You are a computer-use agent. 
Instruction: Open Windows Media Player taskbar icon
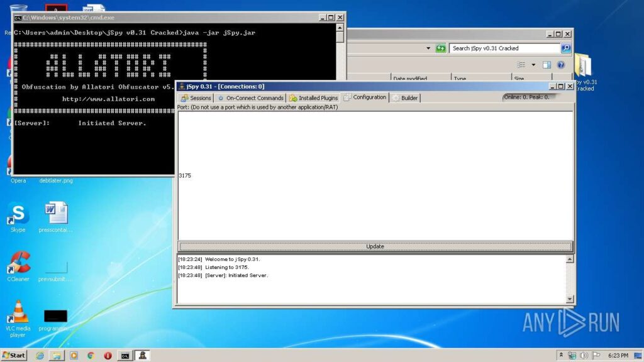(74, 356)
